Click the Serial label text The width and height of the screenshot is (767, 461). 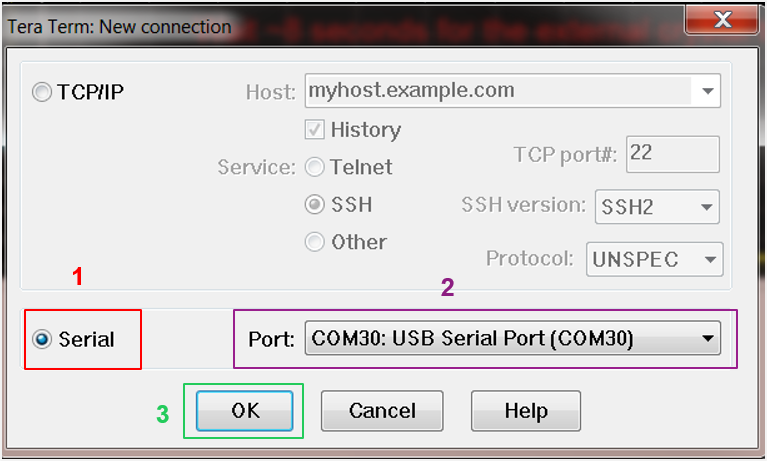(x=86, y=339)
